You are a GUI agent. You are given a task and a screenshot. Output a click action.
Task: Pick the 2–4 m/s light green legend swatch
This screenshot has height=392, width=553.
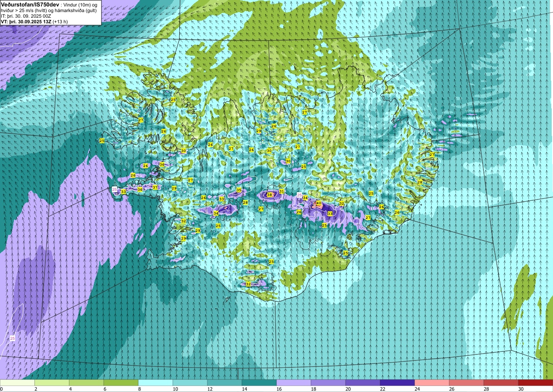tap(52, 383)
